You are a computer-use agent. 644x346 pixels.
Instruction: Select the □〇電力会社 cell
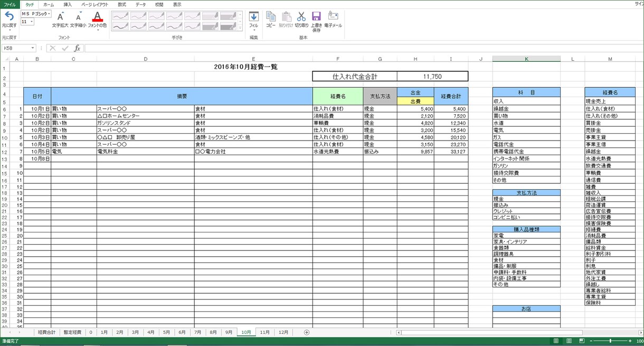(x=253, y=151)
